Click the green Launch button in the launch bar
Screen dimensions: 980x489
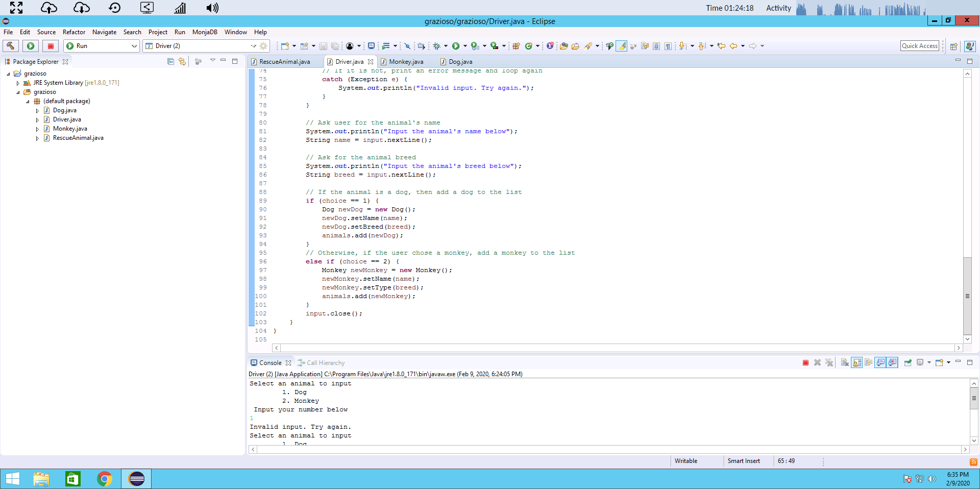coord(31,46)
